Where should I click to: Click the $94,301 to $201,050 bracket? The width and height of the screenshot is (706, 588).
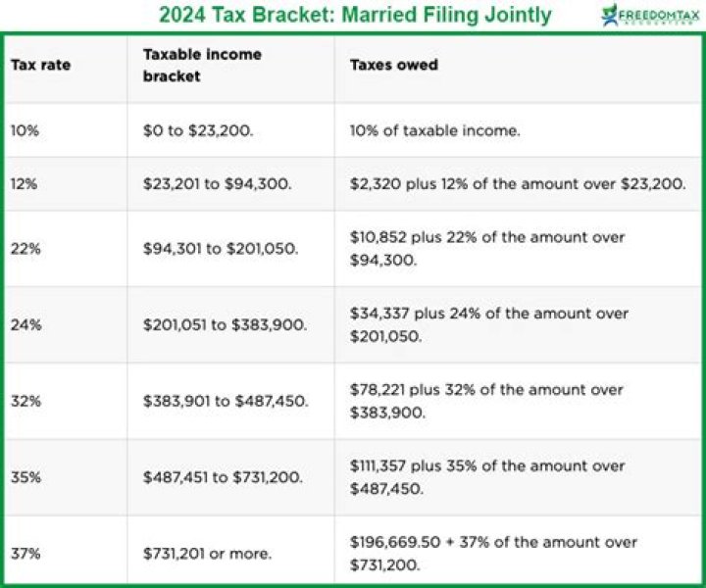[x=221, y=249]
